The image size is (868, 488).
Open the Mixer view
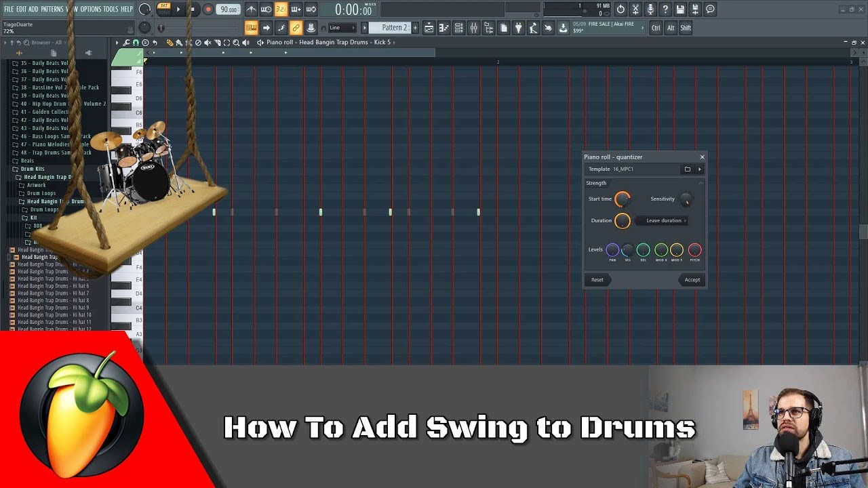[x=474, y=28]
